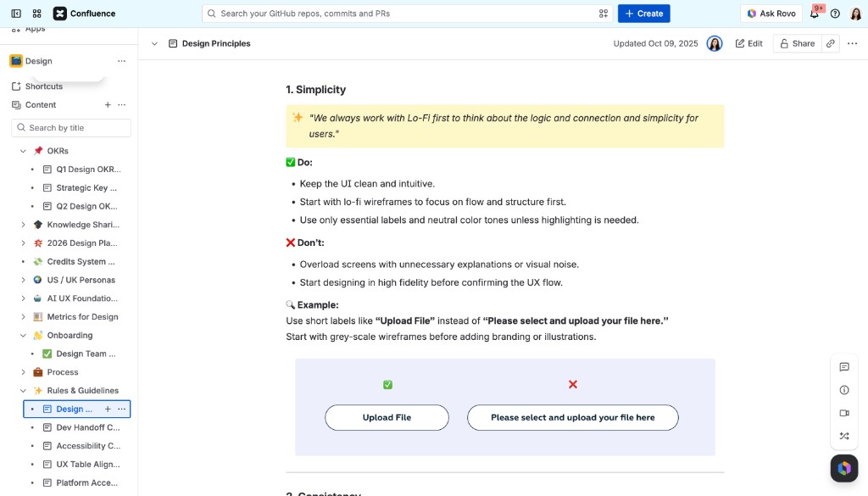The image size is (868, 496).
Task: Open the notifications bell
Action: pyautogui.click(x=815, y=14)
